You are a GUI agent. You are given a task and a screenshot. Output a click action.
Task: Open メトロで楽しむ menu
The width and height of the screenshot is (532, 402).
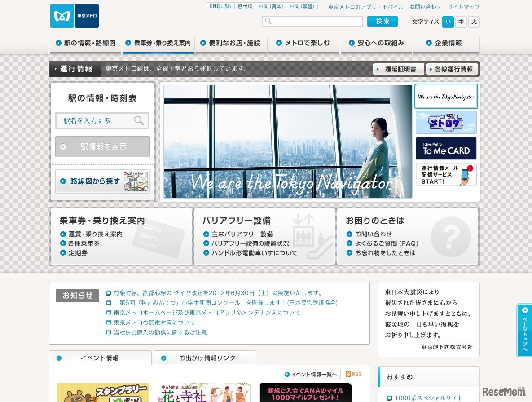click(x=303, y=44)
